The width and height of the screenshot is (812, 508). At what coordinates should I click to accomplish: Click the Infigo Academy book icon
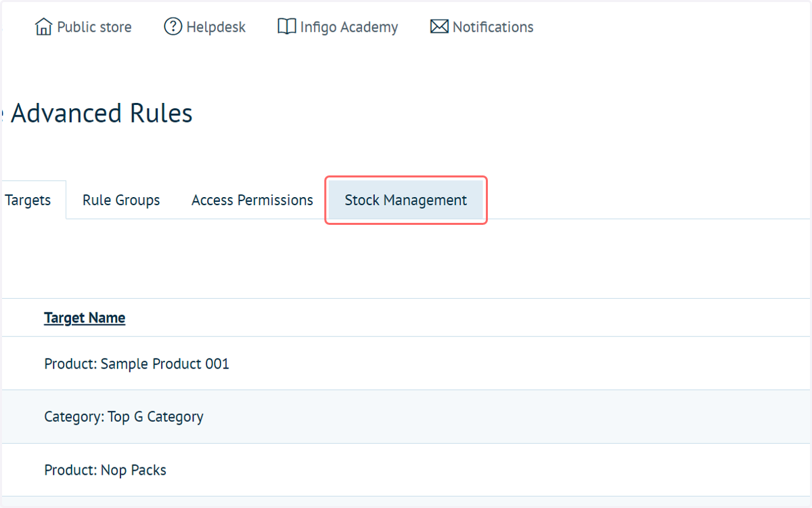[287, 27]
